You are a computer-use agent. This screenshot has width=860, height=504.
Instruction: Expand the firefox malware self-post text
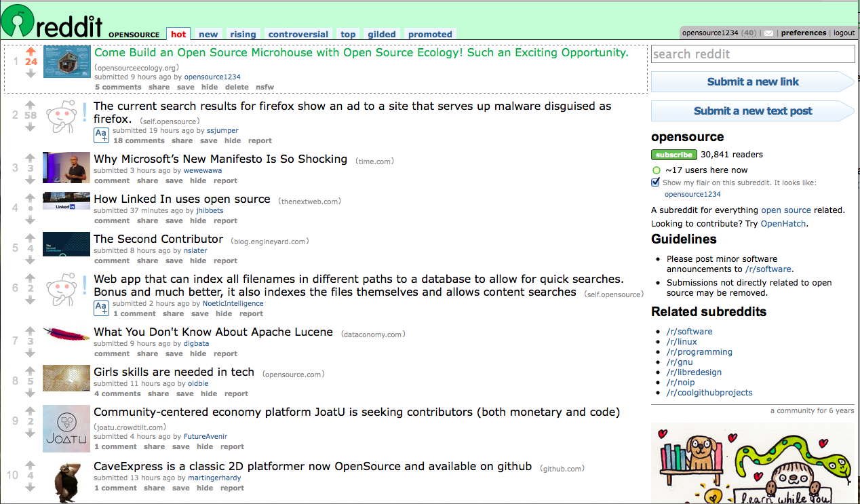pos(101,135)
